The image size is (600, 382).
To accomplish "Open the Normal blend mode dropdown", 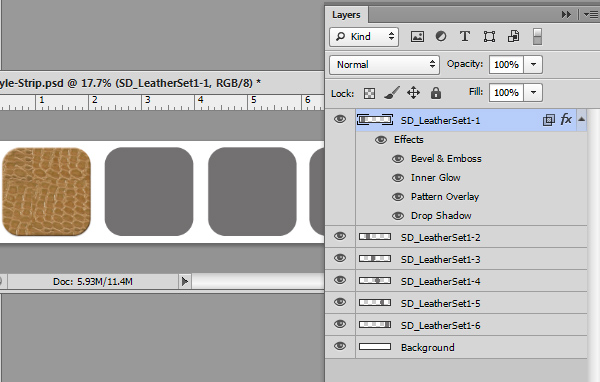I will click(384, 65).
